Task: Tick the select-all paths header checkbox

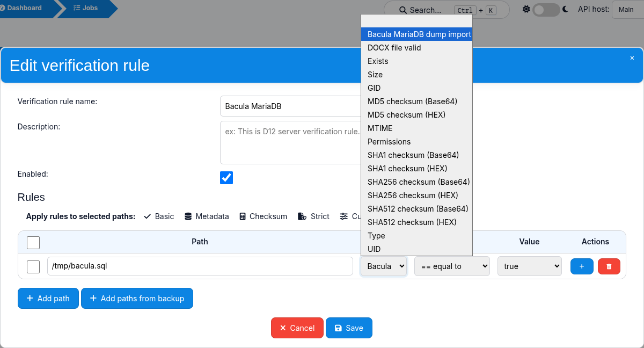Action: click(x=33, y=242)
